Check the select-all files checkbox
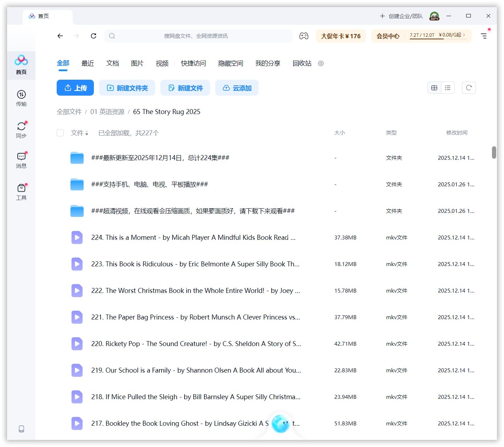 pos(60,133)
